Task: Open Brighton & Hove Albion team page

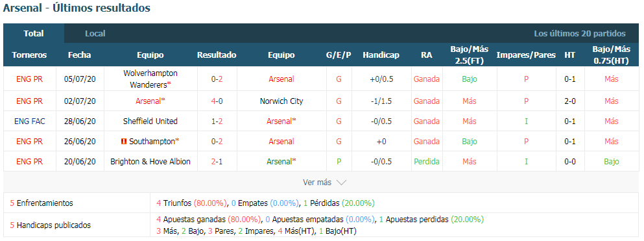Action: [150, 162]
